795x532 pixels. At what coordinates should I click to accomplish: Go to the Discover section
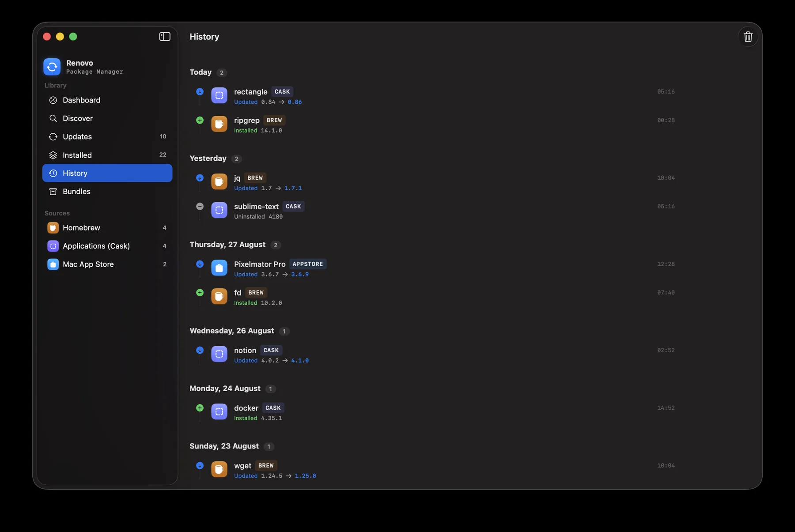tap(107, 118)
